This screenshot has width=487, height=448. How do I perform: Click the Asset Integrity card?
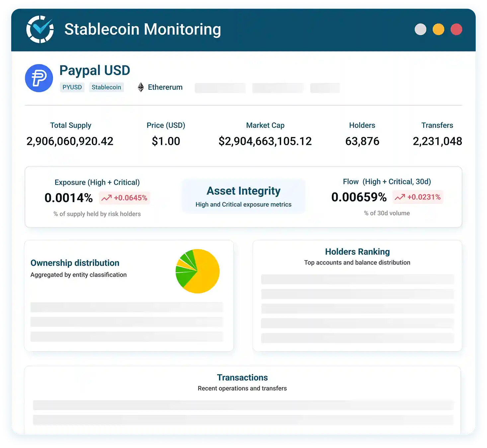(x=243, y=196)
